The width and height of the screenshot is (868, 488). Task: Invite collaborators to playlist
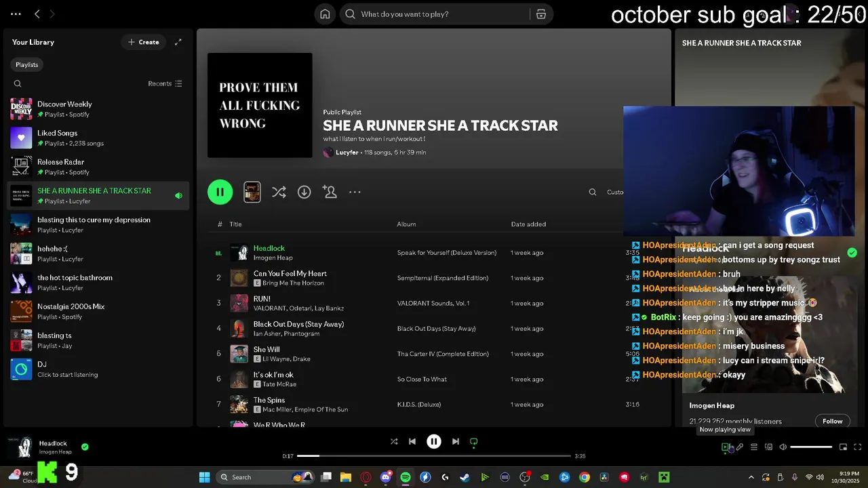pos(330,192)
